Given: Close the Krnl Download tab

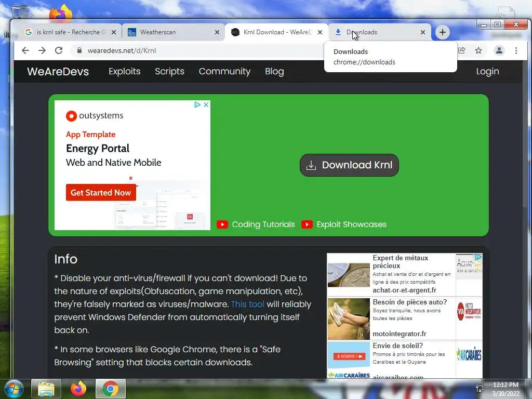Looking at the screenshot, I should click(x=320, y=32).
